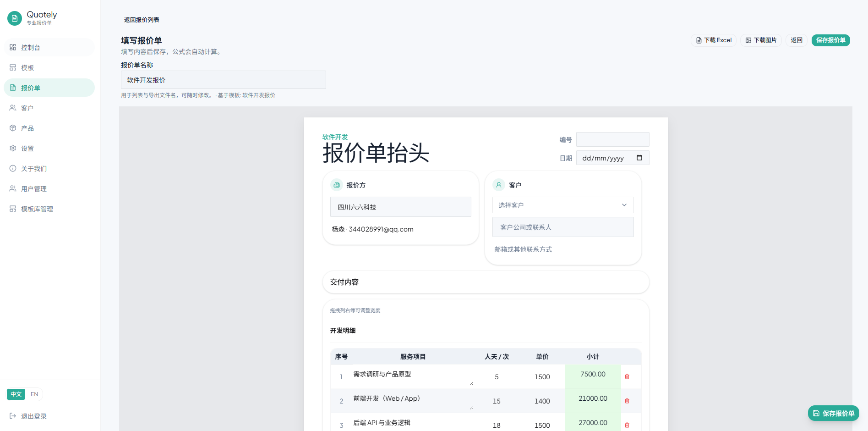
Task: Click the 报价方 building icon
Action: (337, 185)
